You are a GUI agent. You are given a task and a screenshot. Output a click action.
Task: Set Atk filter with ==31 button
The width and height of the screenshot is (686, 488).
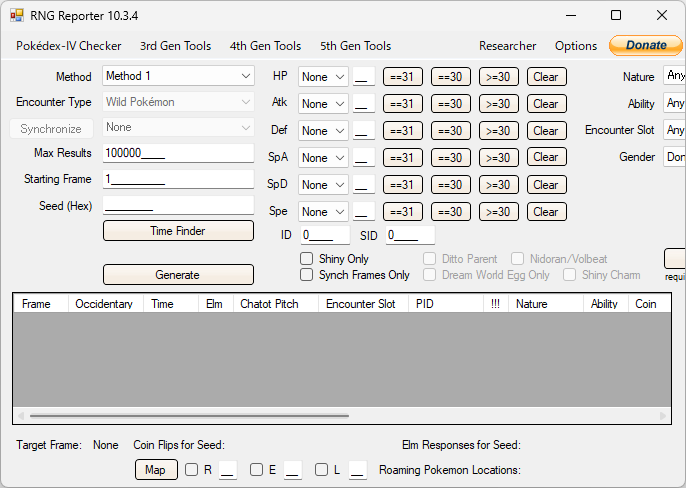tap(402, 104)
